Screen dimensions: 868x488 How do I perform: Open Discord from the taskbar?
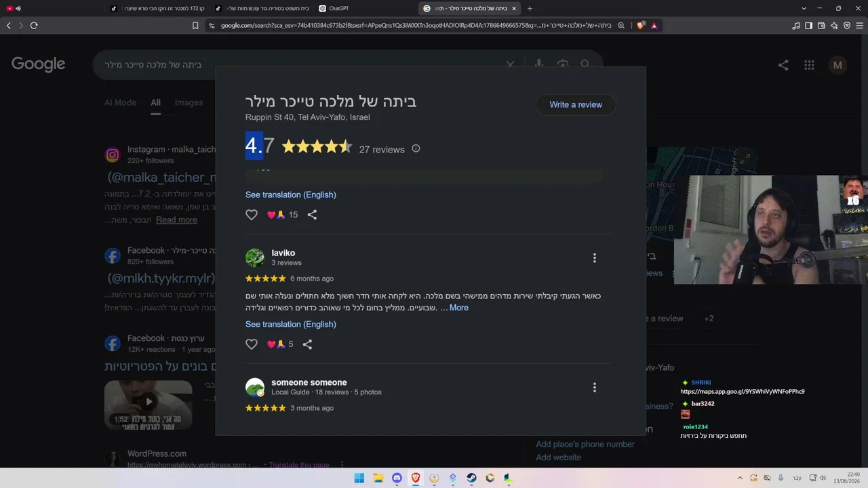coord(397,478)
